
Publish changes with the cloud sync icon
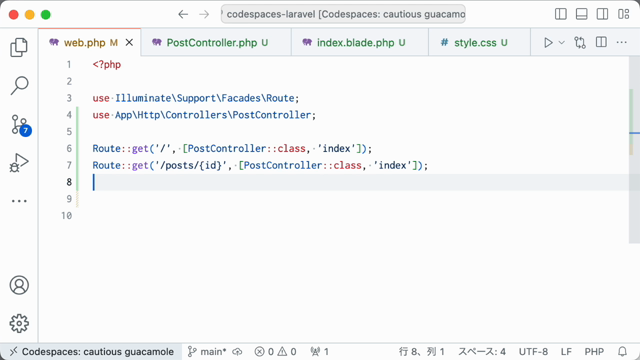(237, 351)
